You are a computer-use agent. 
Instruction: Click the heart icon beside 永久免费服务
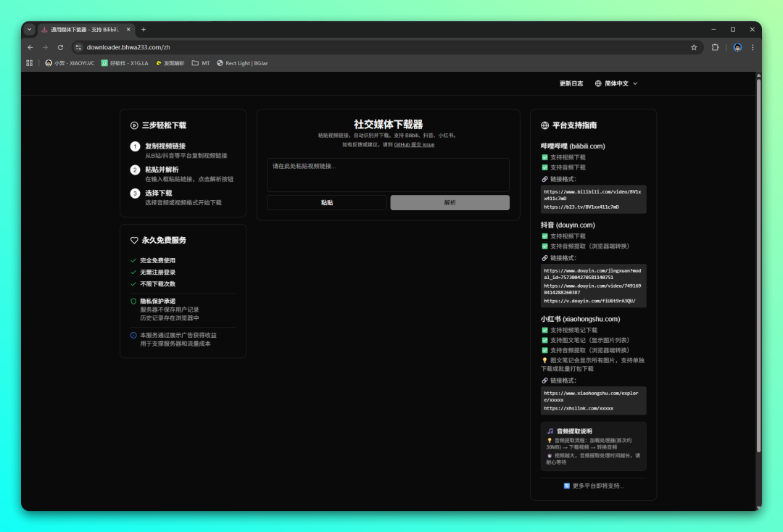coord(134,240)
